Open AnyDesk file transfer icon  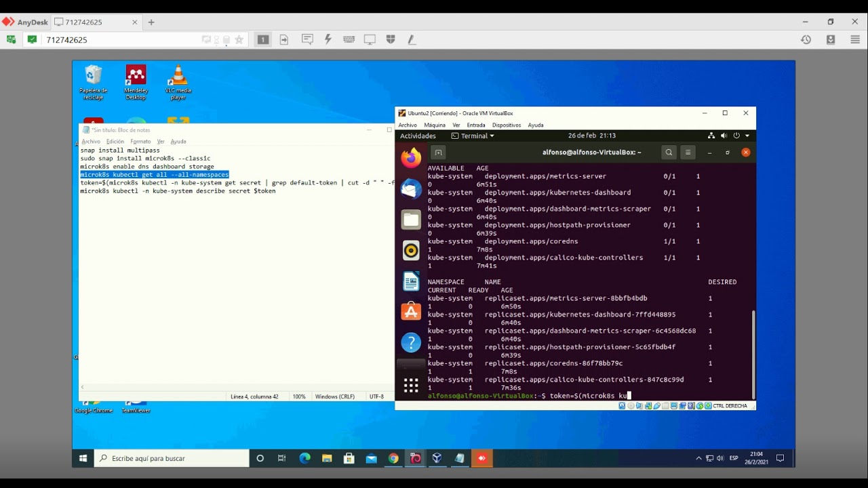click(x=284, y=39)
